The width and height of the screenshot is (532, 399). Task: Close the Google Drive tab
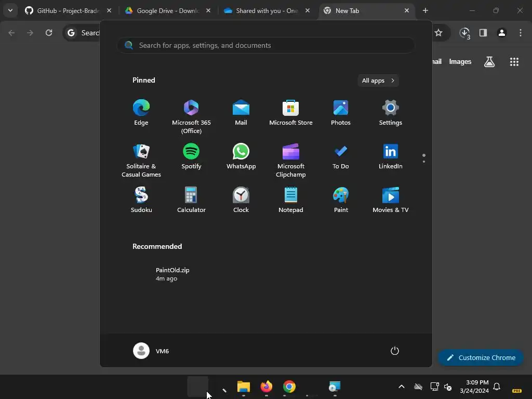tap(208, 11)
